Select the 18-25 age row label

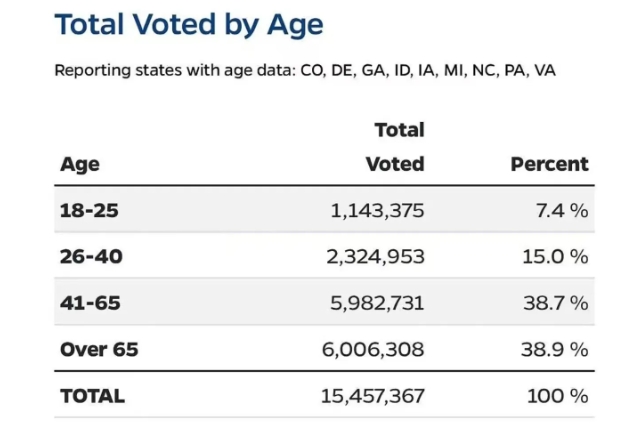(x=89, y=211)
